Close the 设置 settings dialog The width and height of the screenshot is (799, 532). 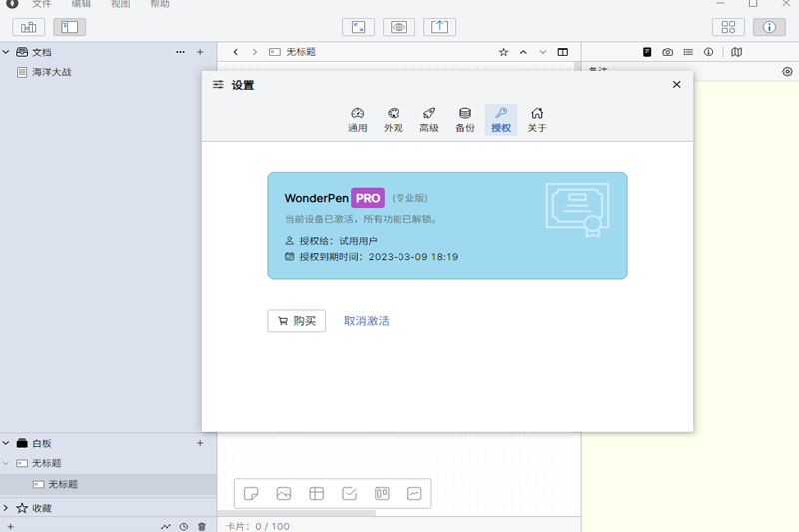677,85
